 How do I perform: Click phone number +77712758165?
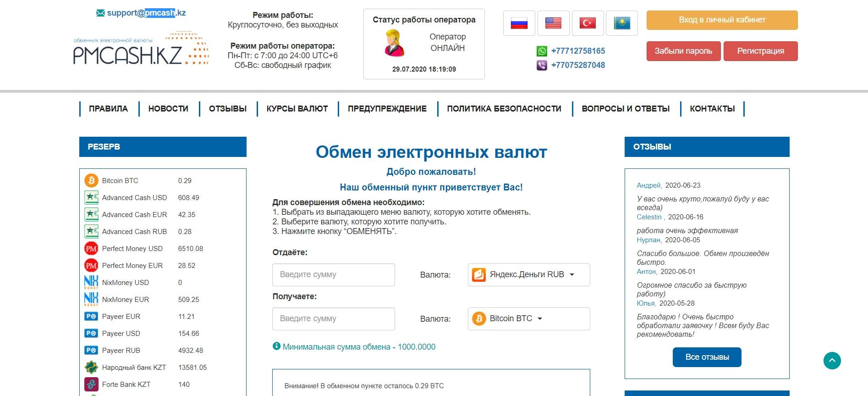pos(578,51)
